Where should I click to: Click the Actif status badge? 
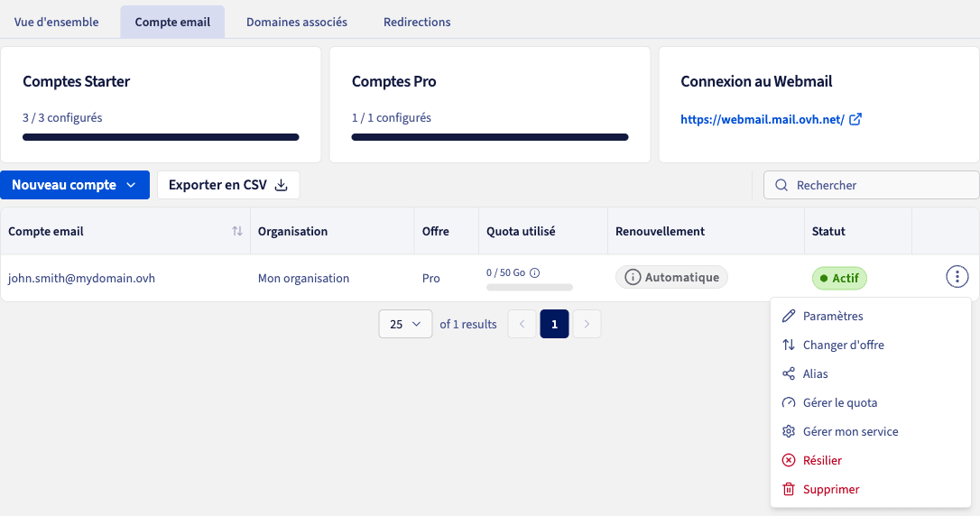pos(839,278)
